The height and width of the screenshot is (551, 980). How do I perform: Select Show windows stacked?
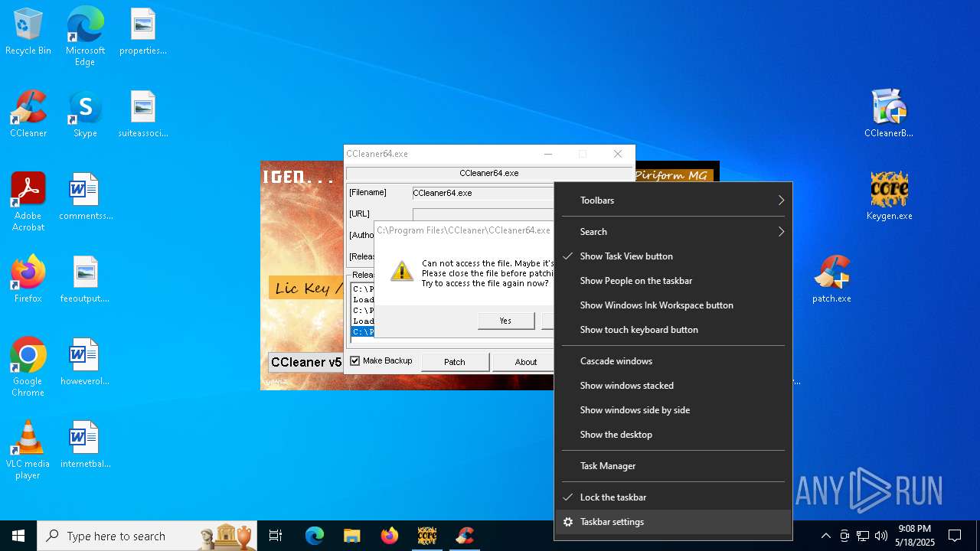(674, 386)
